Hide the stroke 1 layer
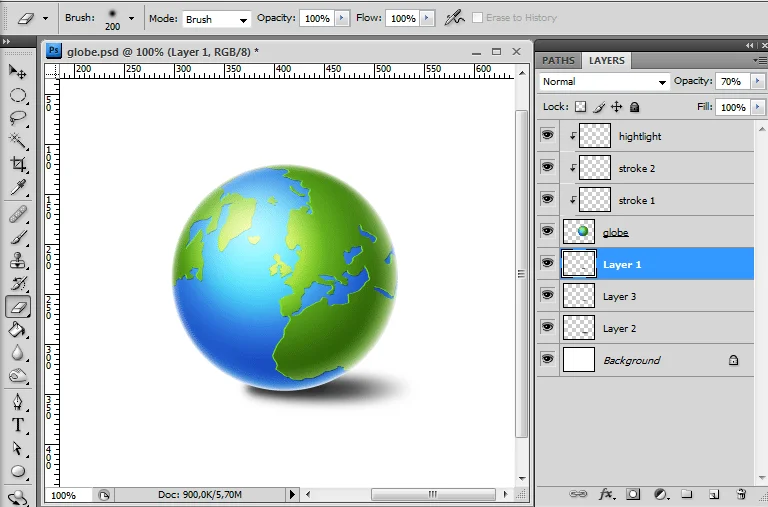This screenshot has height=507, width=768. [x=548, y=199]
